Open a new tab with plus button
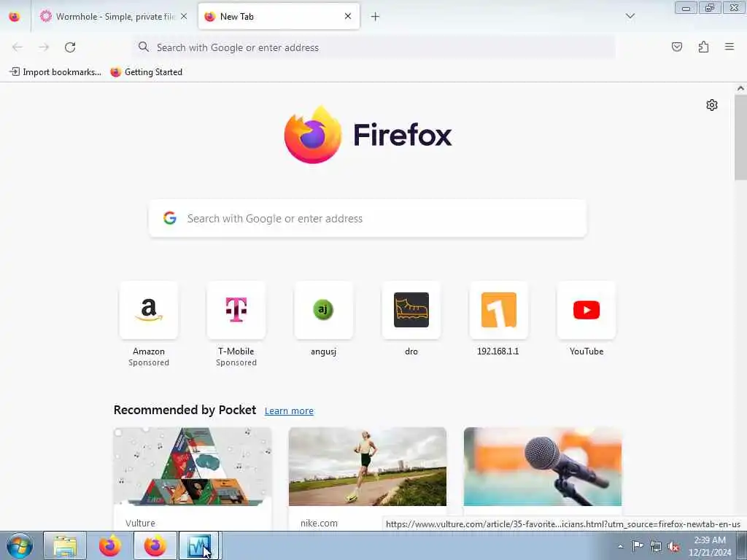The image size is (747, 560). pos(375,17)
